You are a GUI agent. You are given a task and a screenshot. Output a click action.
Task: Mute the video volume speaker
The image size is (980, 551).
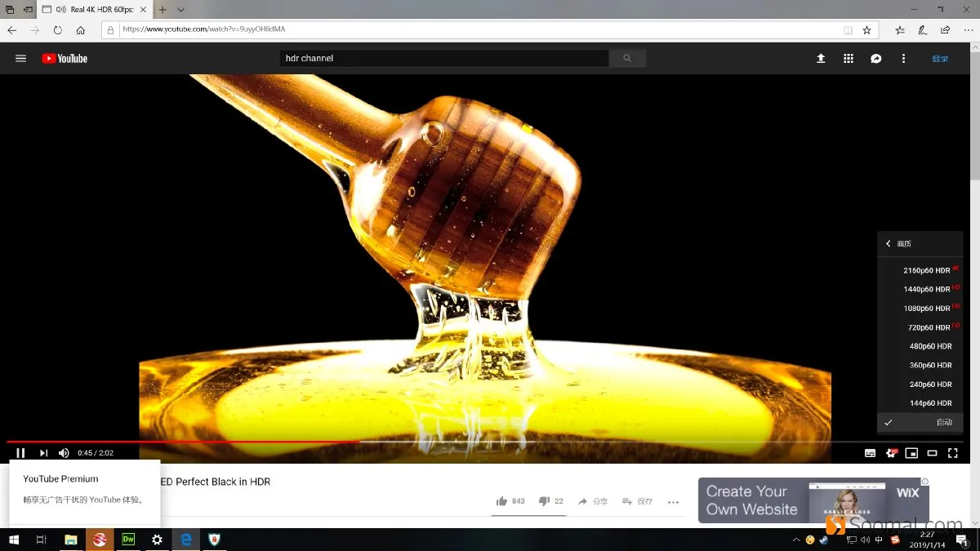(64, 453)
